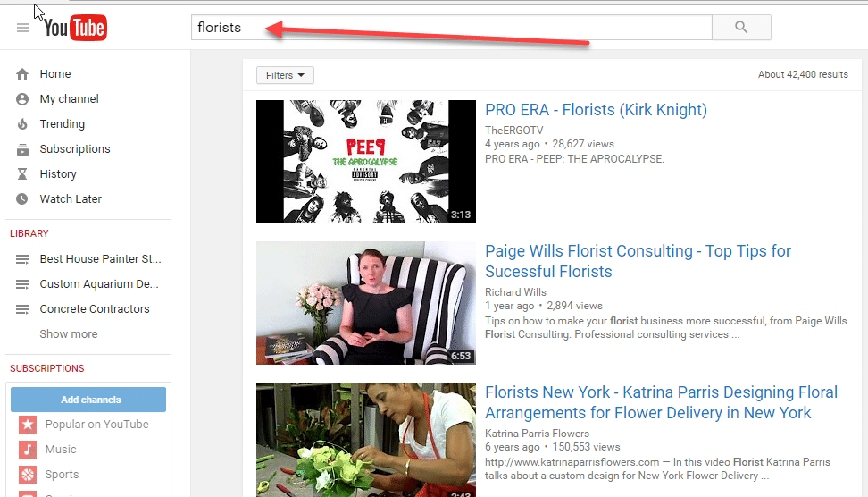Click 'Tips on how to make' description
The image size is (868, 497).
click(666, 327)
